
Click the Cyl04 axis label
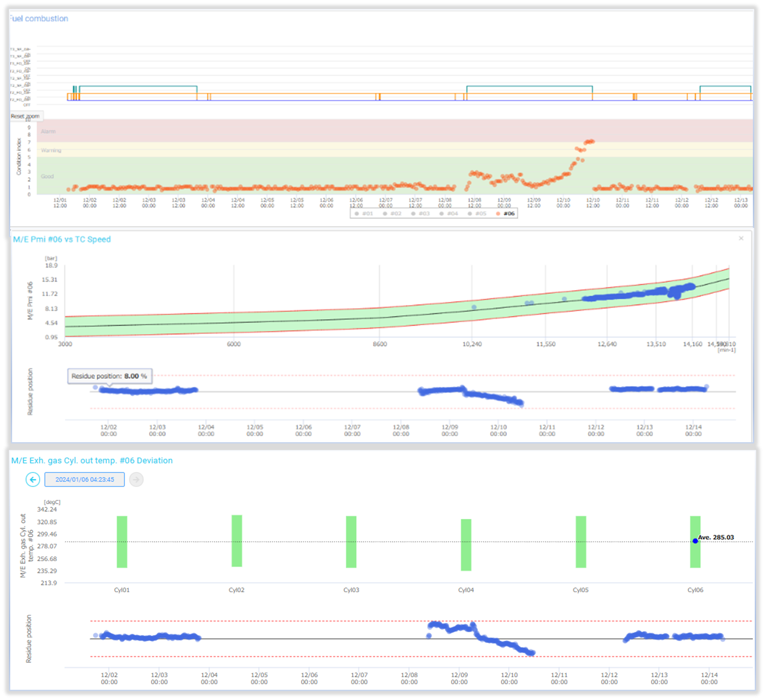(x=466, y=590)
